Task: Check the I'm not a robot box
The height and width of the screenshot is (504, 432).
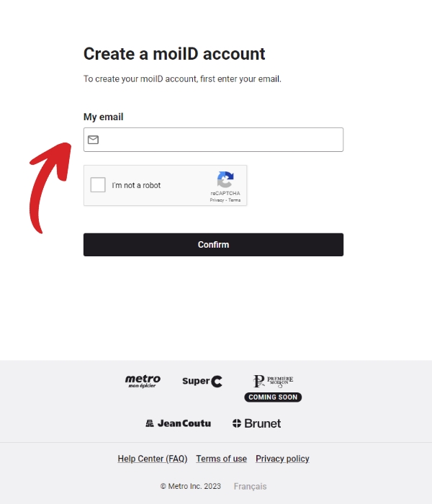Action: coord(98,185)
